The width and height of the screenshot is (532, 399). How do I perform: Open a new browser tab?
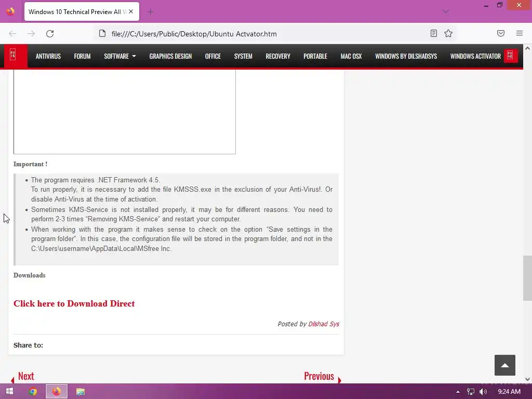tap(151, 11)
